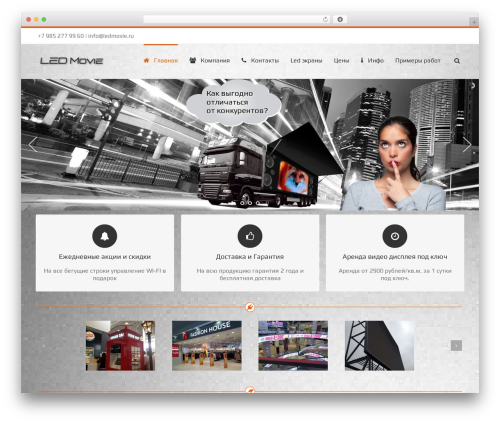Reload the page with the refresh icon
The width and height of the screenshot is (500, 423).
[325, 19]
